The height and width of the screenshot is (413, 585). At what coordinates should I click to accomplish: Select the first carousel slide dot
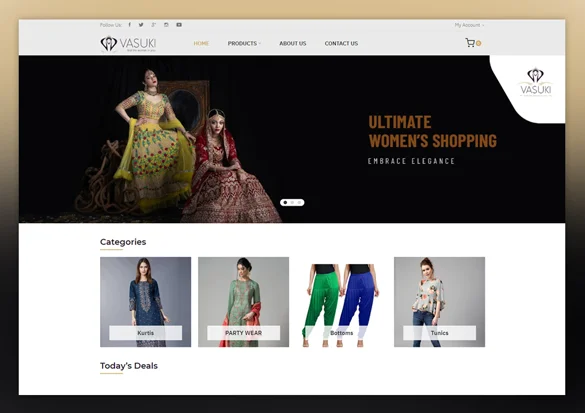pos(285,203)
